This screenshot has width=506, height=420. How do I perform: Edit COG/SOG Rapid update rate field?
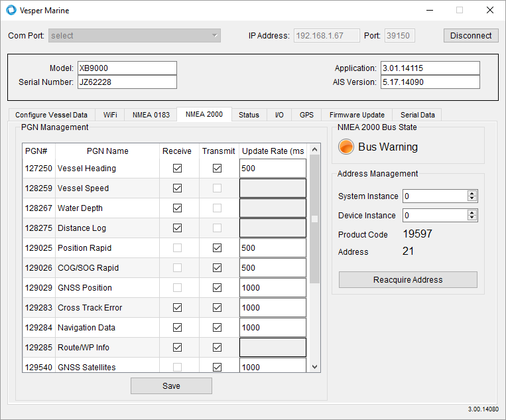273,268
